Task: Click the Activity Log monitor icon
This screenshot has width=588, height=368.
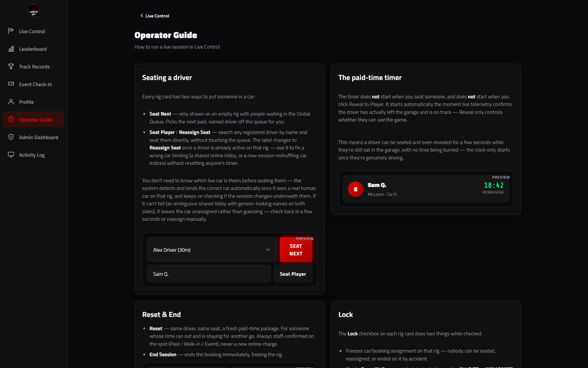Action: [x=11, y=155]
